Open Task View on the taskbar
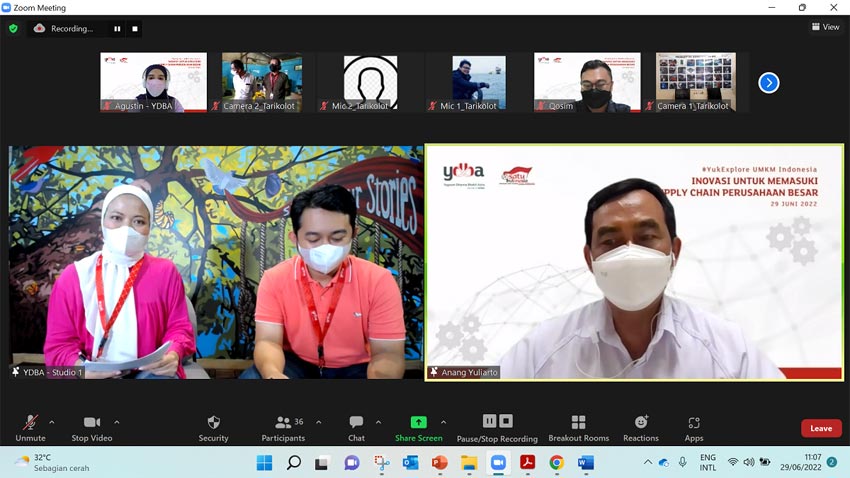 (322, 463)
